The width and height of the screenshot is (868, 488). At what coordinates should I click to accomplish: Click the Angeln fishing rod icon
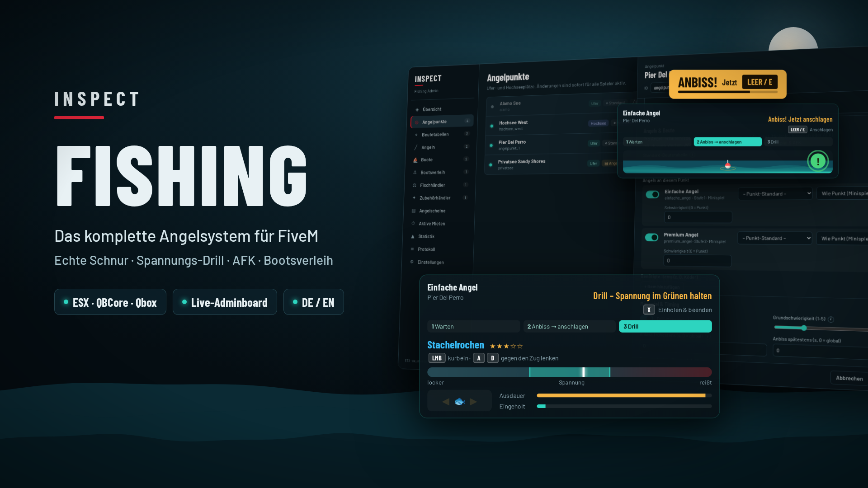click(415, 147)
